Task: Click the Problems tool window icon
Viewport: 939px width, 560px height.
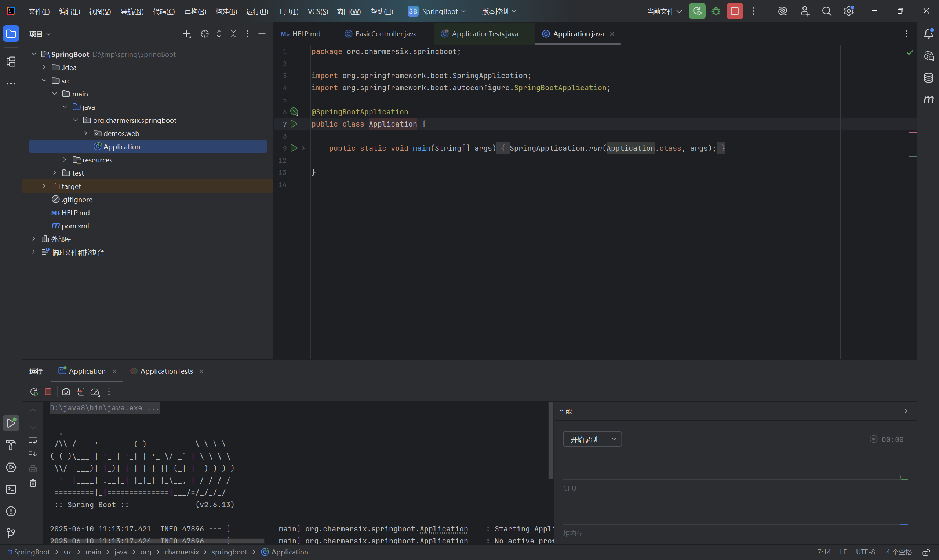Action: tap(11, 511)
